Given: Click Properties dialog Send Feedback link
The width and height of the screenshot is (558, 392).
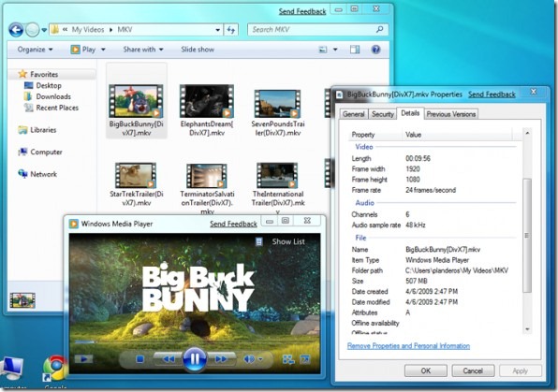Looking at the screenshot, I should 492,94.
